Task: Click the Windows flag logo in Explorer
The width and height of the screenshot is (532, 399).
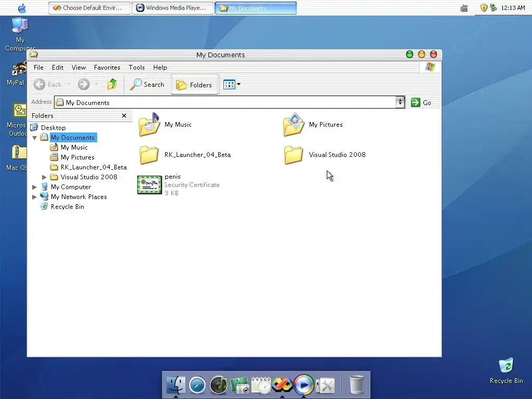Action: pyautogui.click(x=430, y=67)
